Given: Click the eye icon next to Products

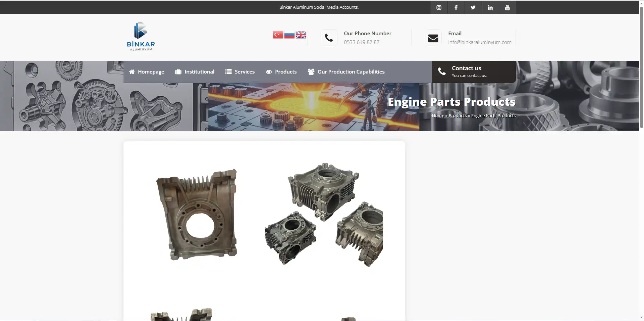Looking at the screenshot, I should pos(269,72).
